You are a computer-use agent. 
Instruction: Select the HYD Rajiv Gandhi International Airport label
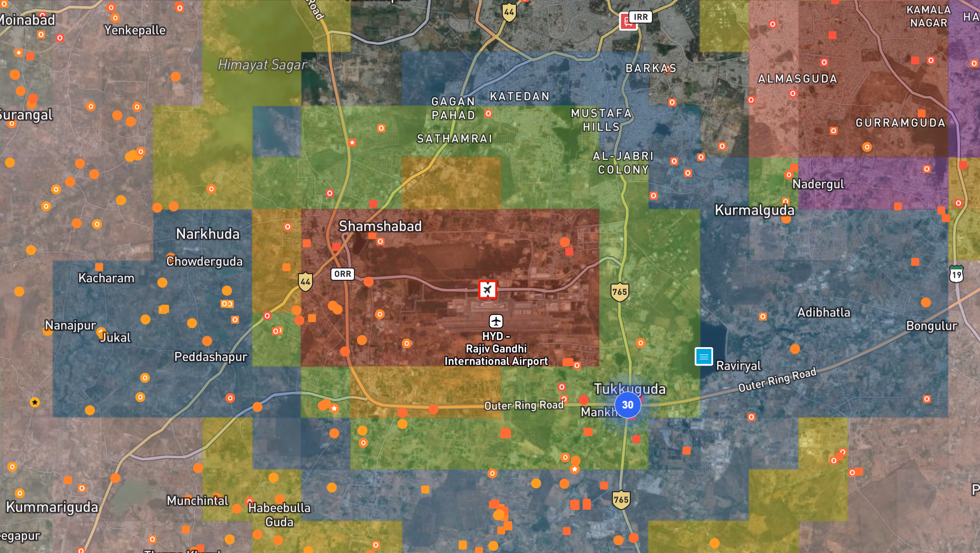pos(496,349)
